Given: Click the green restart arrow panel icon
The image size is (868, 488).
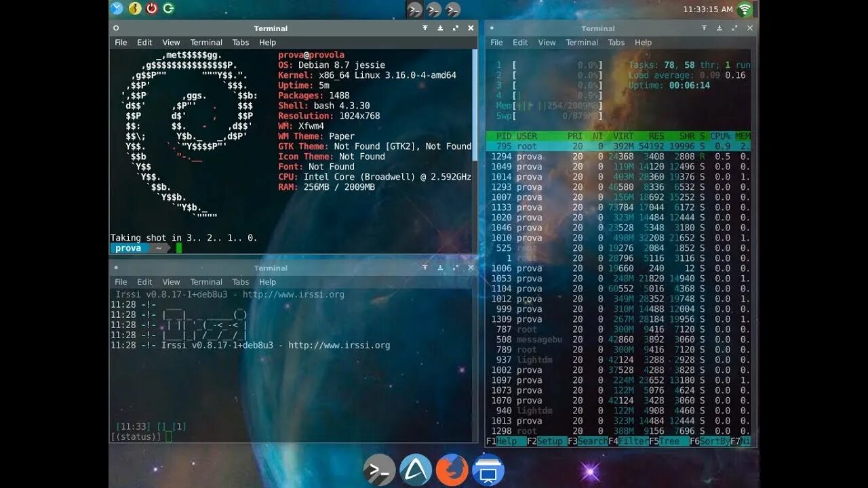Looking at the screenshot, I should click(168, 9).
